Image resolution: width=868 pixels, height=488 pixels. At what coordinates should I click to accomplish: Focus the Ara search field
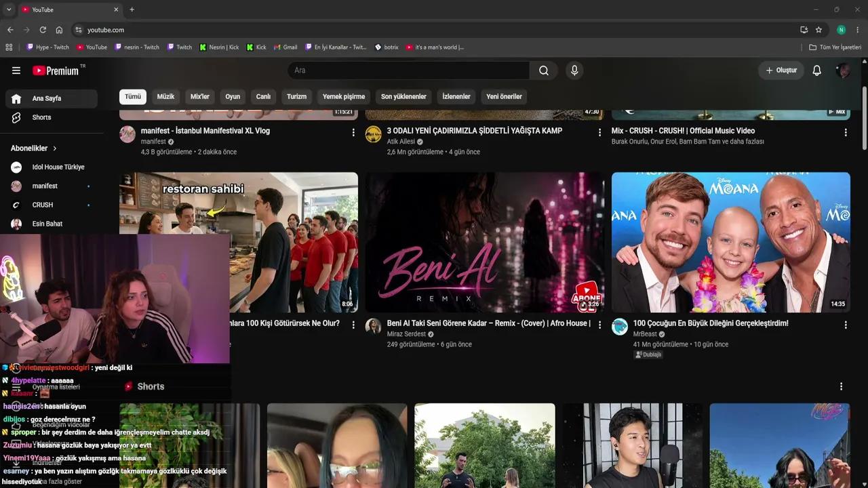coord(408,70)
